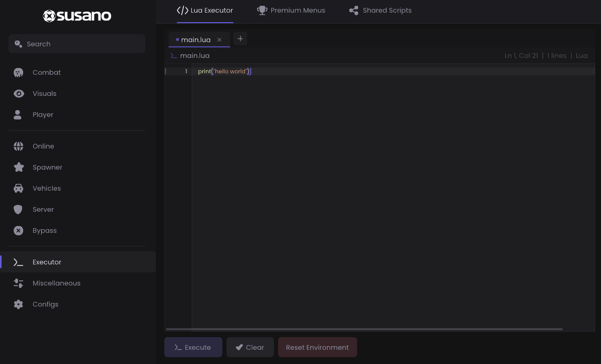Execute the current Lua script
601x364 pixels.
[193, 347]
